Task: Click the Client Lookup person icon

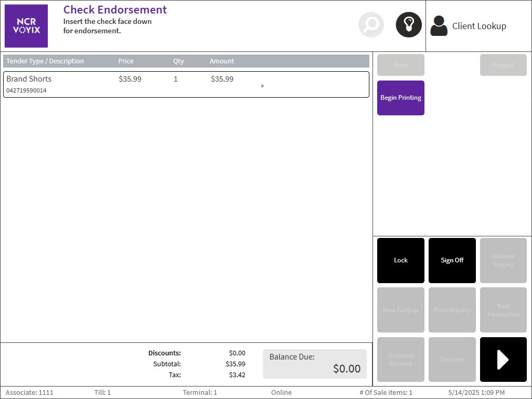Action: coord(439,26)
